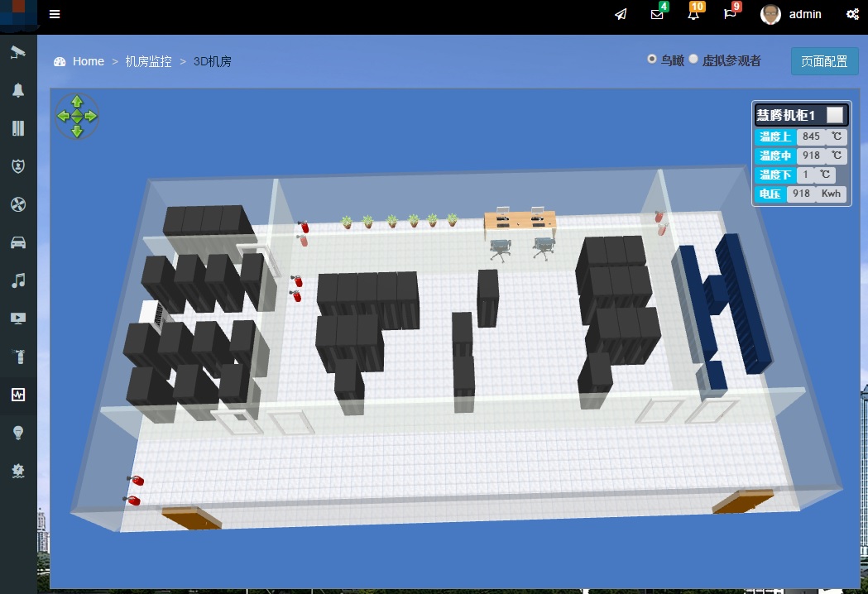Toggle the hamburger menu to collapse sidebar
The height and width of the screenshot is (594, 868).
pos(55,14)
